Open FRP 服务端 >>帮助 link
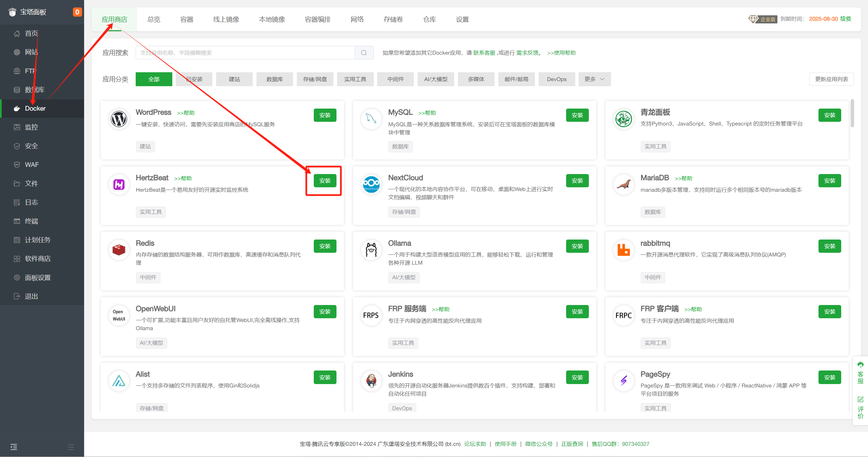 coord(441,309)
